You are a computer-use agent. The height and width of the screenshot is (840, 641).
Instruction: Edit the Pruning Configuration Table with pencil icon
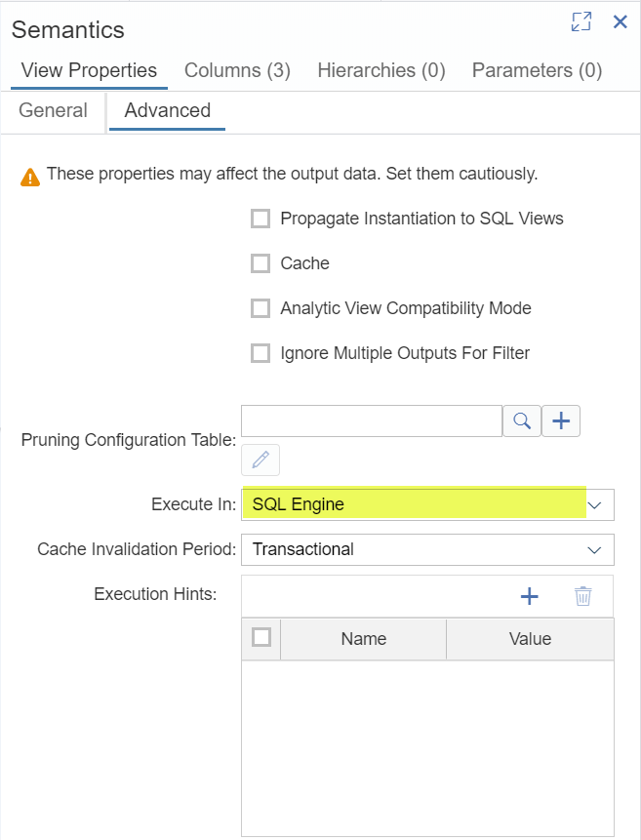(260, 460)
